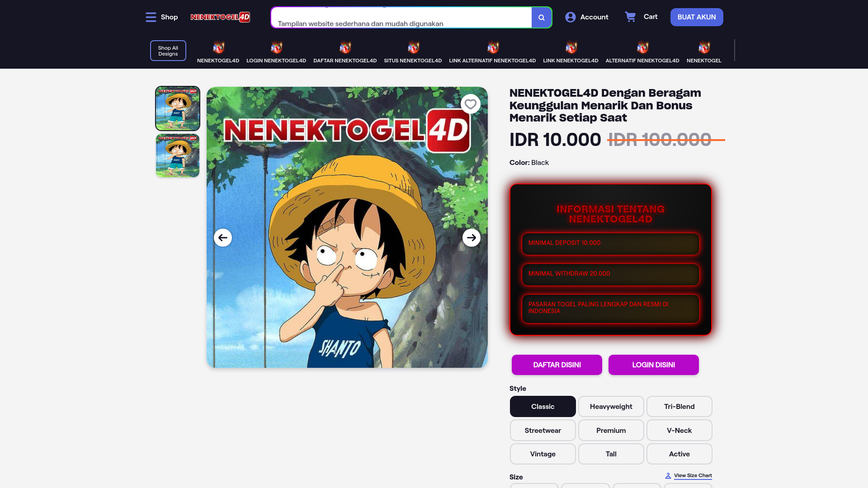Click the hanger icon beside View Size Chart
Viewport: 868px width, 488px height.
pos(668,476)
